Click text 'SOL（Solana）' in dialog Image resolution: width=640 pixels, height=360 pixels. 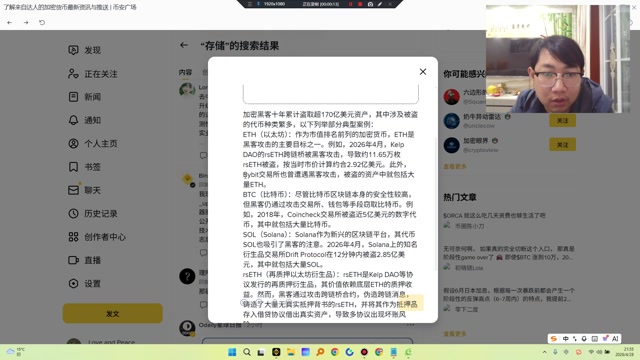(x=267, y=234)
